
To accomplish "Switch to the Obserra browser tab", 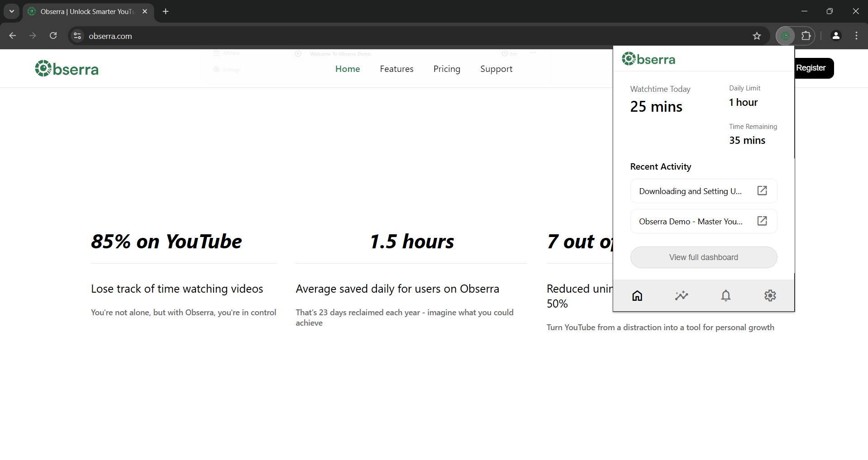I will pyautogui.click(x=81, y=11).
